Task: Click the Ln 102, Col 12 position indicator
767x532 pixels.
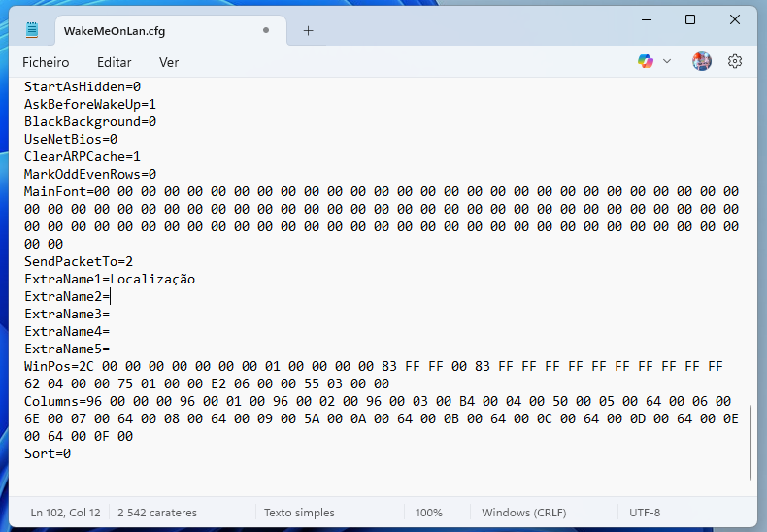Action: coord(65,512)
